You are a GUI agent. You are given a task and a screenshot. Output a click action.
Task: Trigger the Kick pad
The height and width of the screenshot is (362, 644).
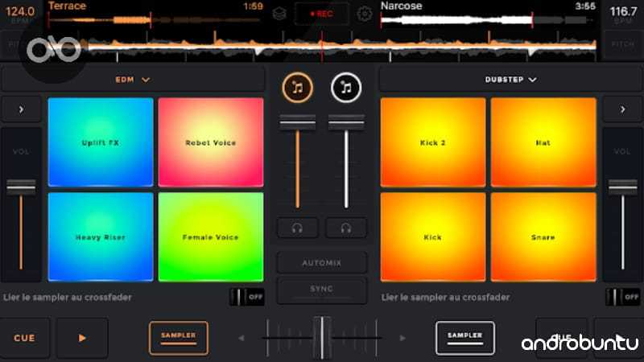[433, 237]
